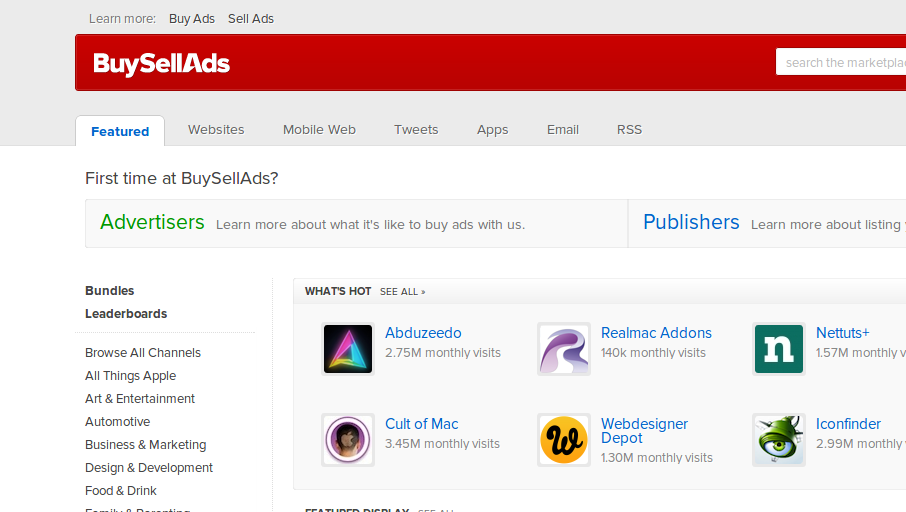Viewport: 906px width, 512px height.
Task: Open the Cult of Mac listing title
Action: click(421, 424)
